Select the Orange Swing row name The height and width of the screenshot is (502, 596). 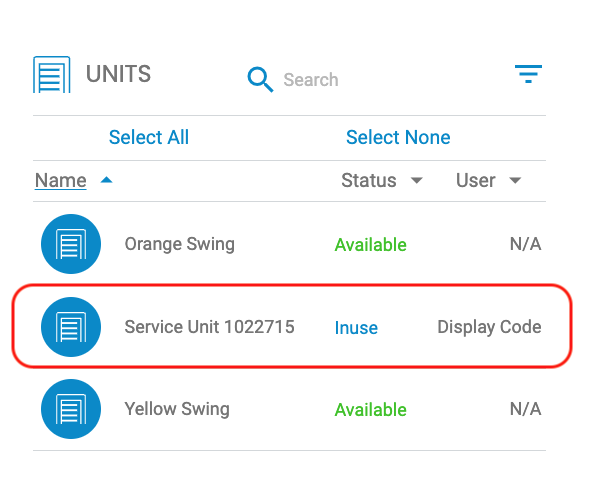click(179, 244)
